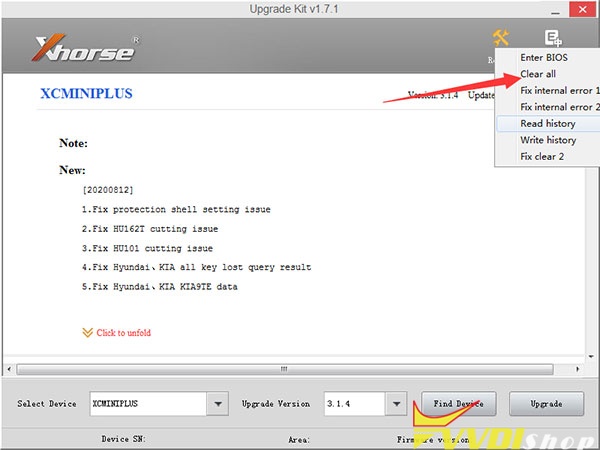Pick Fix internal error 2
Image resolution: width=600 pixels, height=450 pixels.
point(559,107)
